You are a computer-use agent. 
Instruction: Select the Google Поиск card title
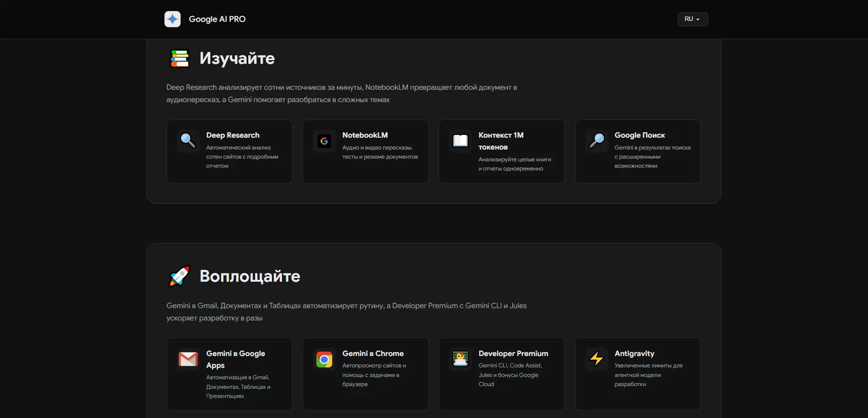click(639, 135)
